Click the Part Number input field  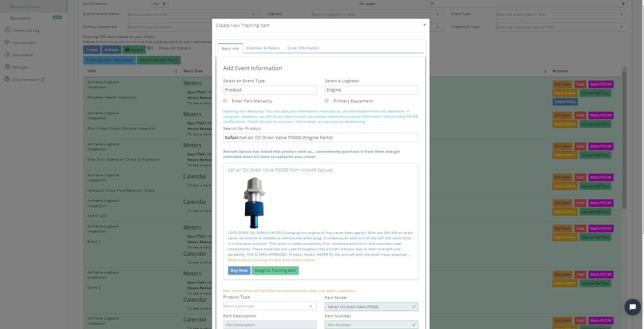tap(371, 325)
